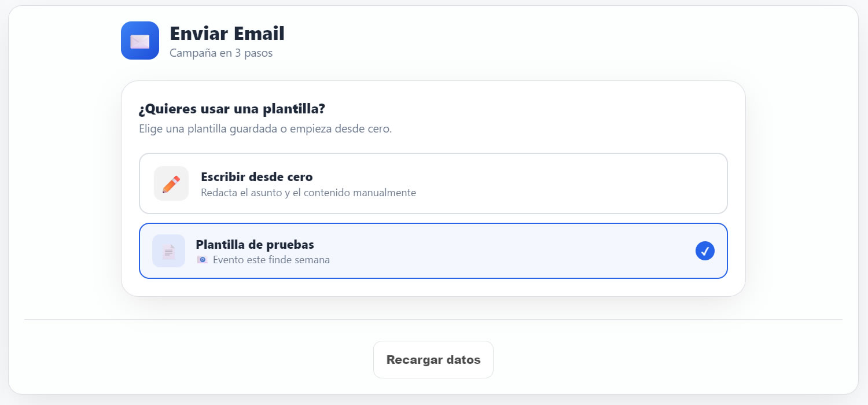
Task: Click the small target emoji before Evento este finde semana
Action: (x=202, y=260)
